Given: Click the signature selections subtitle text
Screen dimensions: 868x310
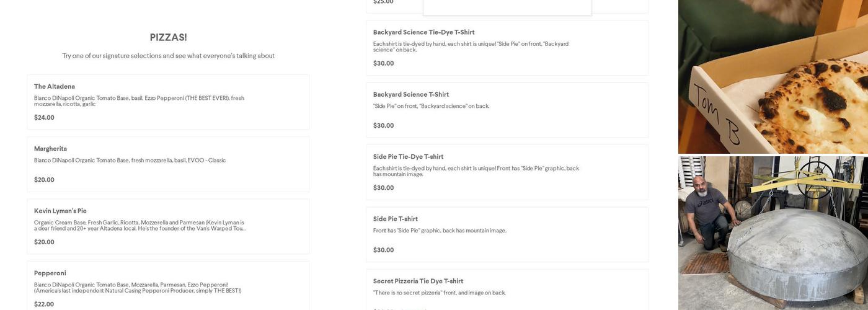Looking at the screenshot, I should [x=168, y=56].
